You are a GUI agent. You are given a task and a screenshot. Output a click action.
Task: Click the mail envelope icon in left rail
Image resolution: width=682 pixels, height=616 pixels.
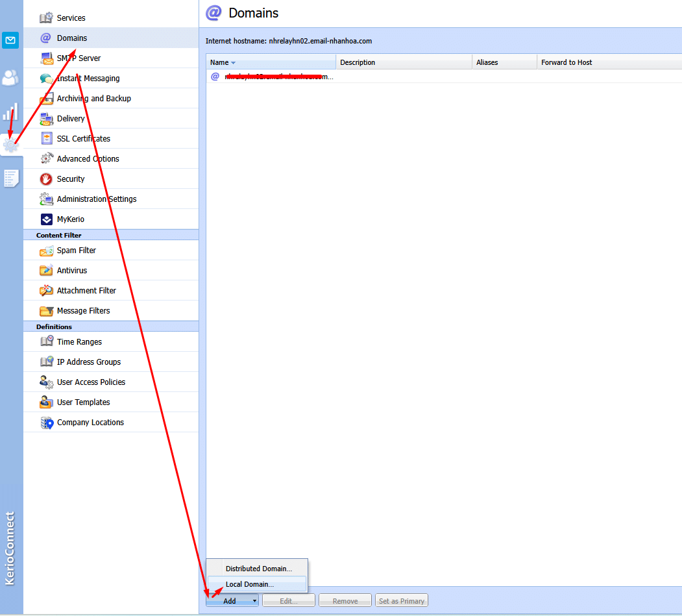(x=10, y=40)
